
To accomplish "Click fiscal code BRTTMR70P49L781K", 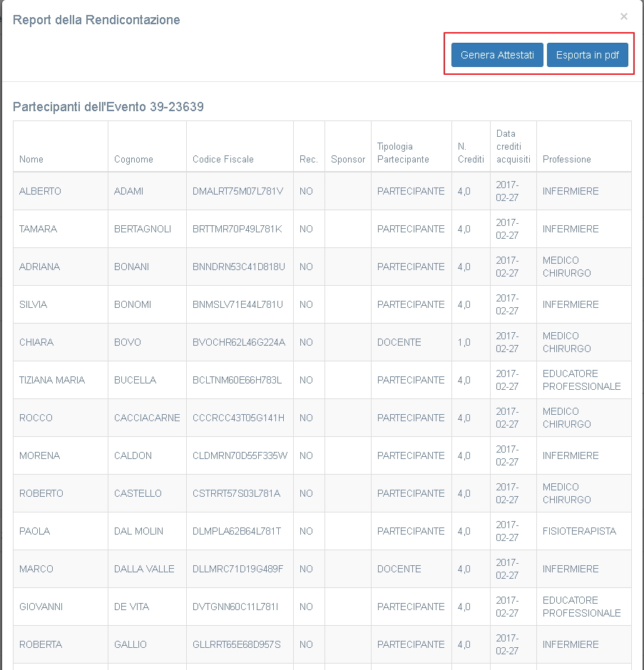I will coord(237,229).
